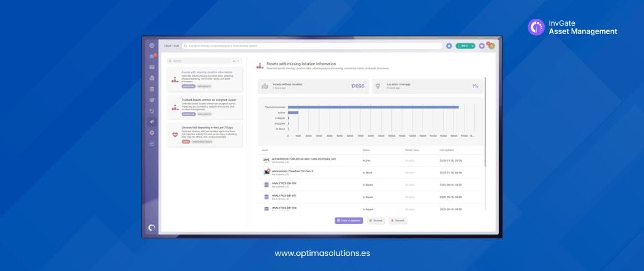Open the sidebar icon with red notification badge
The image size is (644, 271).
[152, 56]
